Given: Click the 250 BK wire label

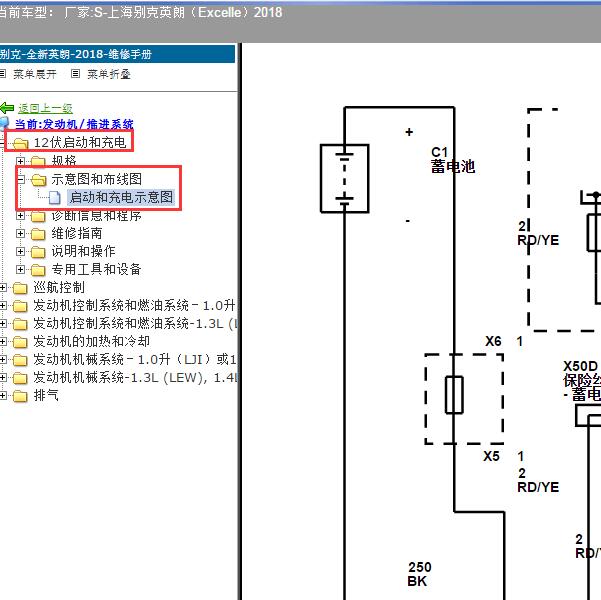Looking at the screenshot, I should [420, 574].
